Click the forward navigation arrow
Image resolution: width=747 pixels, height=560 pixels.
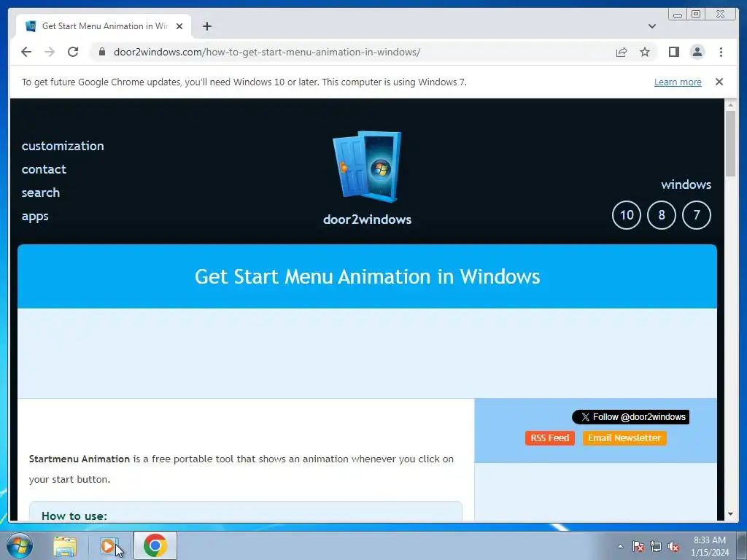click(x=50, y=52)
